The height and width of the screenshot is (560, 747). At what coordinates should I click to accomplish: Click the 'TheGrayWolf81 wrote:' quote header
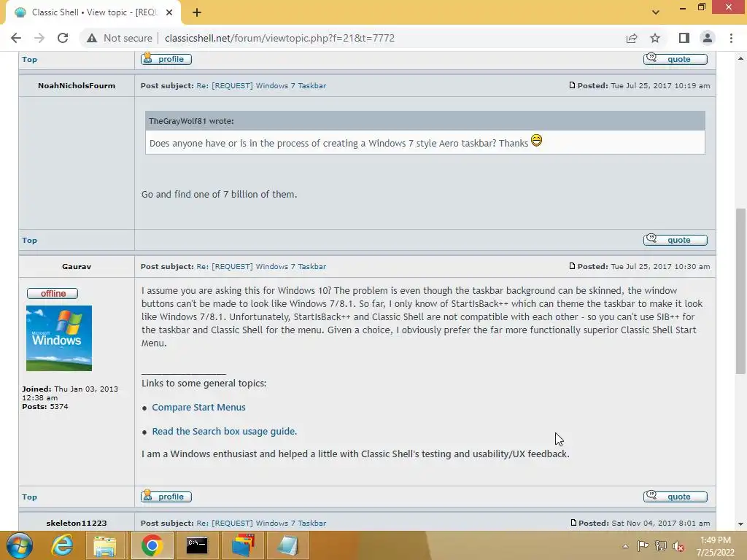coord(191,121)
